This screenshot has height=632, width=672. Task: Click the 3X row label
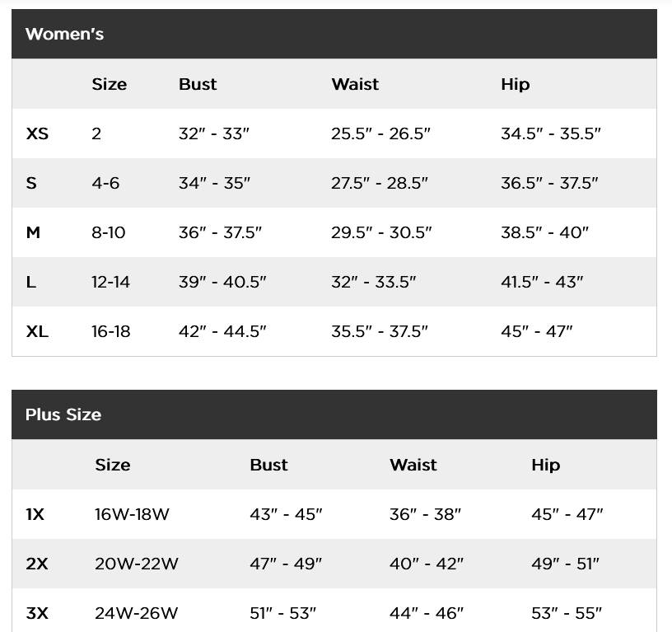click(x=37, y=613)
